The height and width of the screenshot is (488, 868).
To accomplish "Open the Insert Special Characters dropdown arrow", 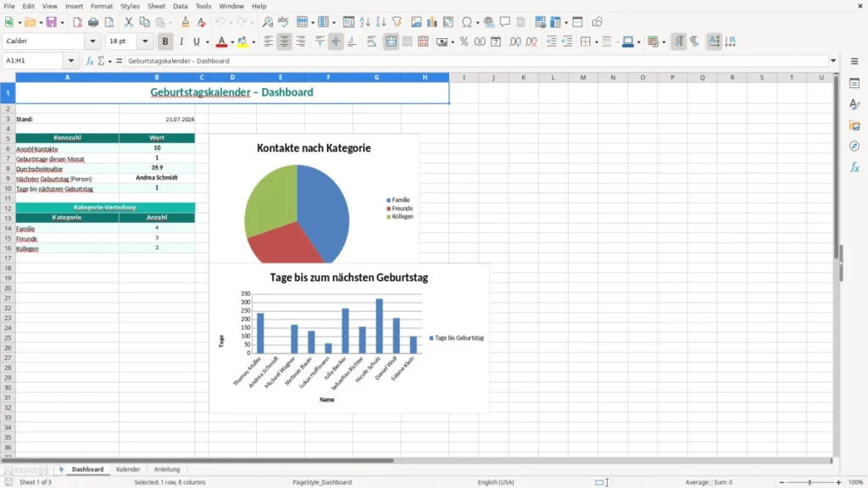I will 477,23.
